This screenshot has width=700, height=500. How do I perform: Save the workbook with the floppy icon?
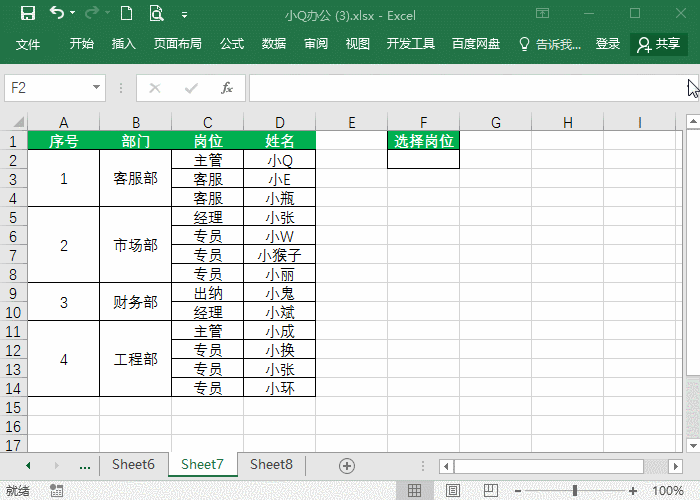28,13
